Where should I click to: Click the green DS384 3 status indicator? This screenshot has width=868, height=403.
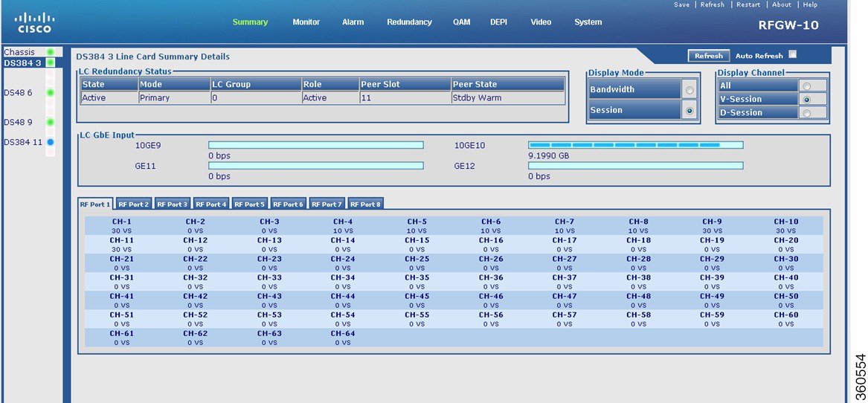(51, 63)
